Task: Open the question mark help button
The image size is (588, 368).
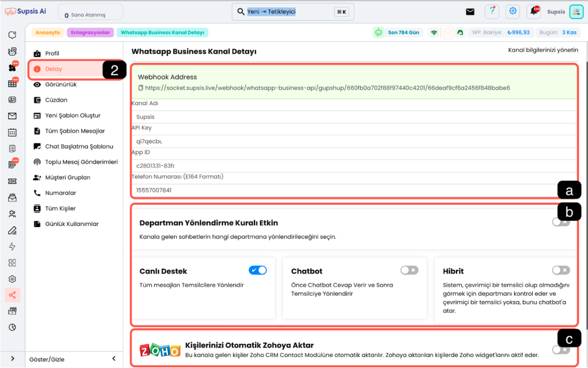Action: pos(492,12)
